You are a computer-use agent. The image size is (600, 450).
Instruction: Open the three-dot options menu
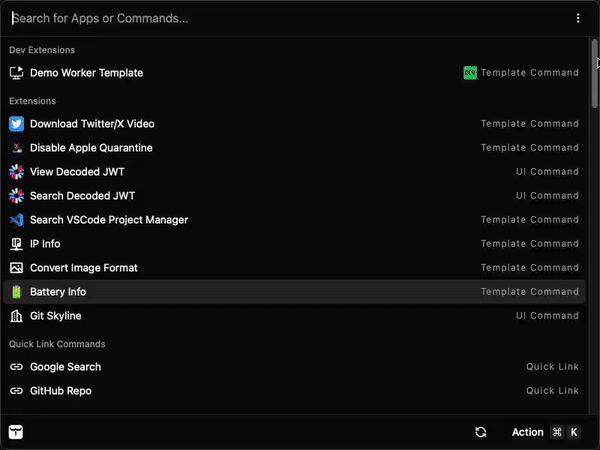pos(578,18)
